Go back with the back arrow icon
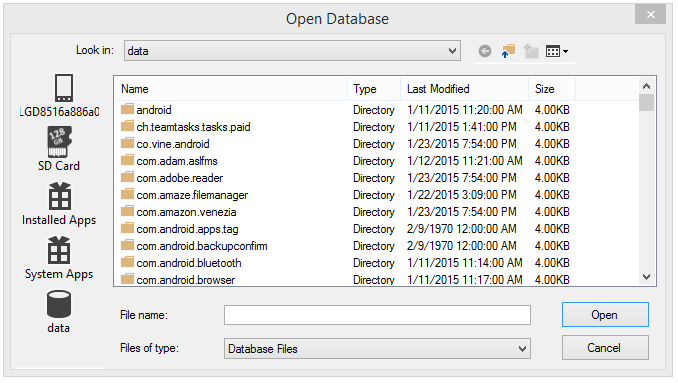Image resolution: width=678 pixels, height=383 pixels. 485,51
